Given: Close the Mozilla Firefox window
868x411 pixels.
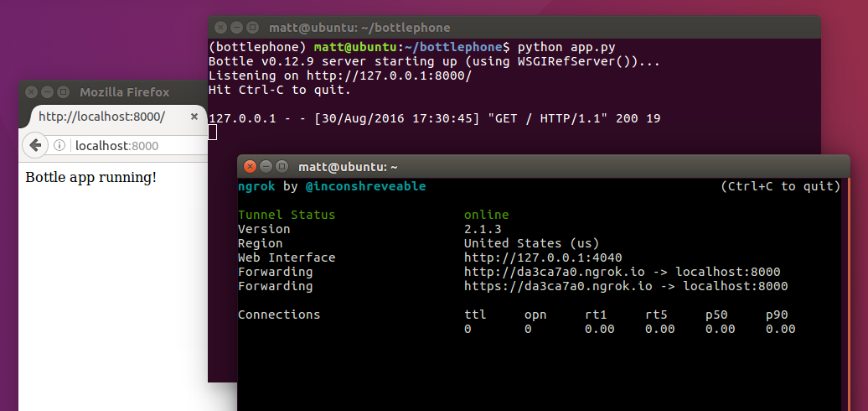Looking at the screenshot, I should click(x=32, y=92).
